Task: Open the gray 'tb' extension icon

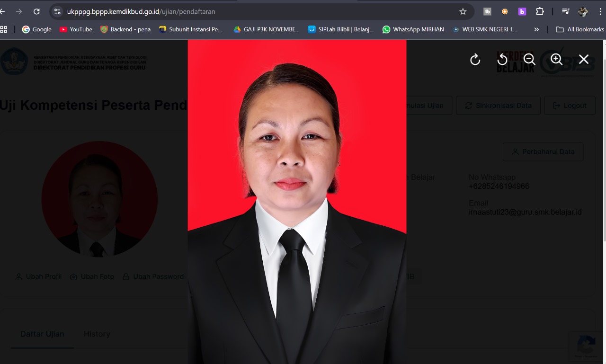Action: click(487, 11)
